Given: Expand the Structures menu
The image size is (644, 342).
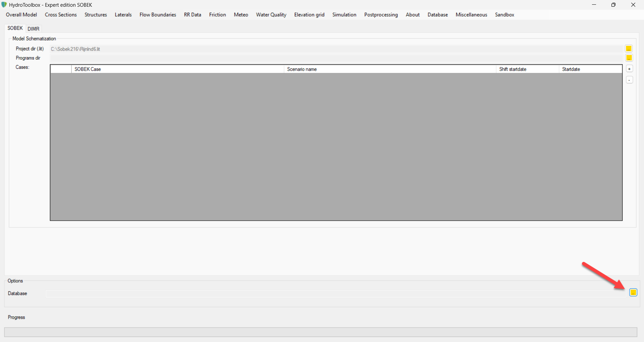Looking at the screenshot, I should coord(96,15).
